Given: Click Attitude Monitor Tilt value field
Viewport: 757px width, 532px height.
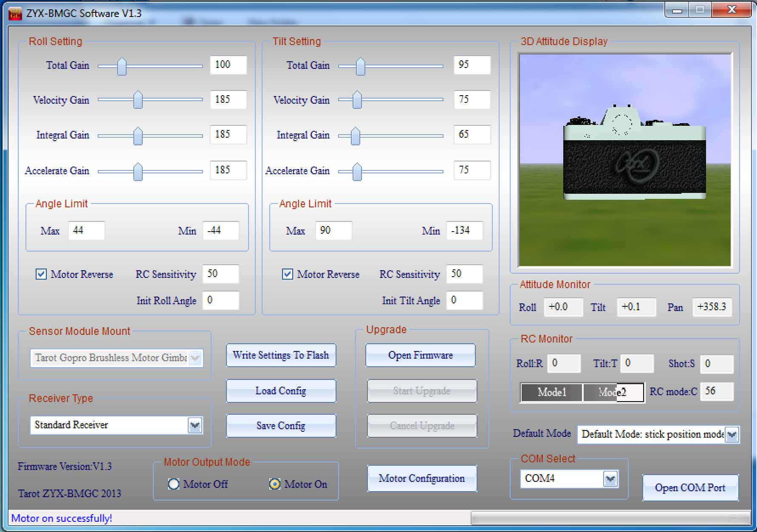Looking at the screenshot, I should pos(636,307).
